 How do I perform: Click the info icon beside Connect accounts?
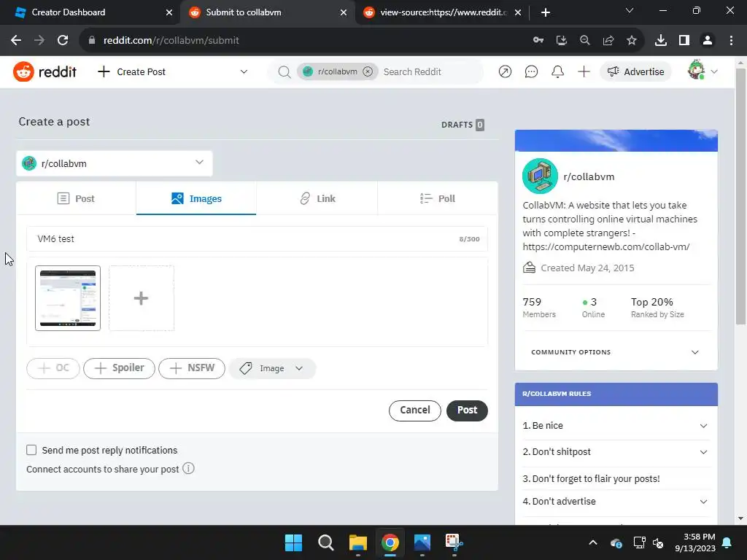189,469
